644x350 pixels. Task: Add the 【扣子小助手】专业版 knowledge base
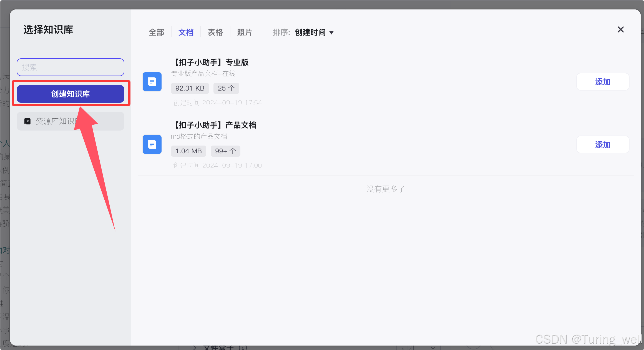[603, 82]
